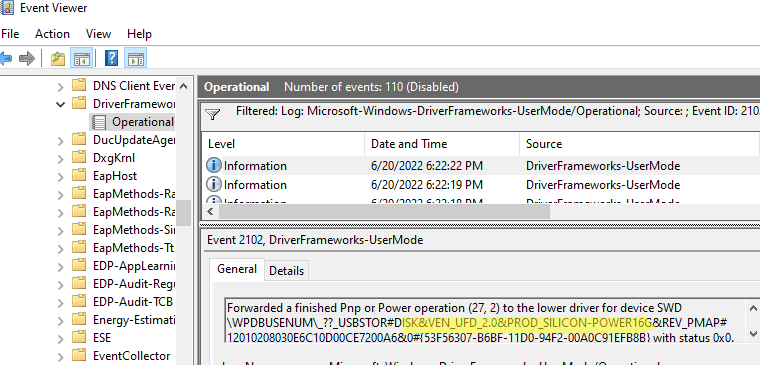This screenshot has width=760, height=365.
Task: Click the filter funnel icon
Action: tap(213, 114)
